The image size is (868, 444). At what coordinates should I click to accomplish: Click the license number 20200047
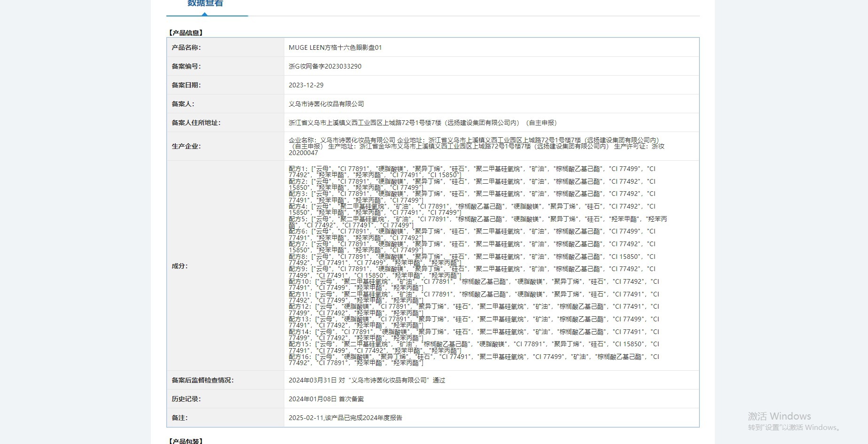303,153
